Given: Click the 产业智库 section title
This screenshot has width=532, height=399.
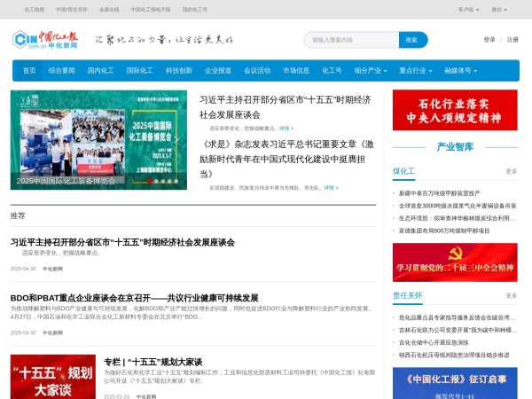Looking at the screenshot, I should pyautogui.click(x=455, y=147).
